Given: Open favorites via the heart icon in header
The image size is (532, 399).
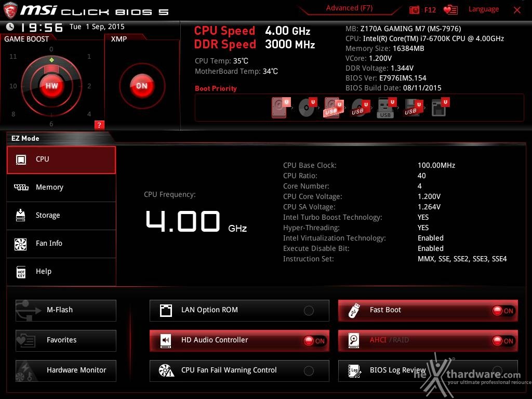Looking at the screenshot, I should (x=450, y=10).
